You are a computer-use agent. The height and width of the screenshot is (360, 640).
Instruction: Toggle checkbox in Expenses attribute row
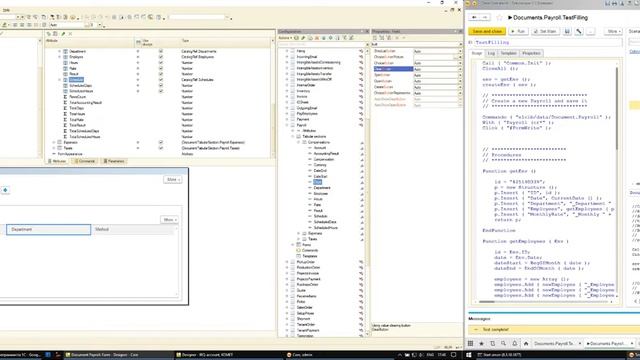click(x=161, y=142)
